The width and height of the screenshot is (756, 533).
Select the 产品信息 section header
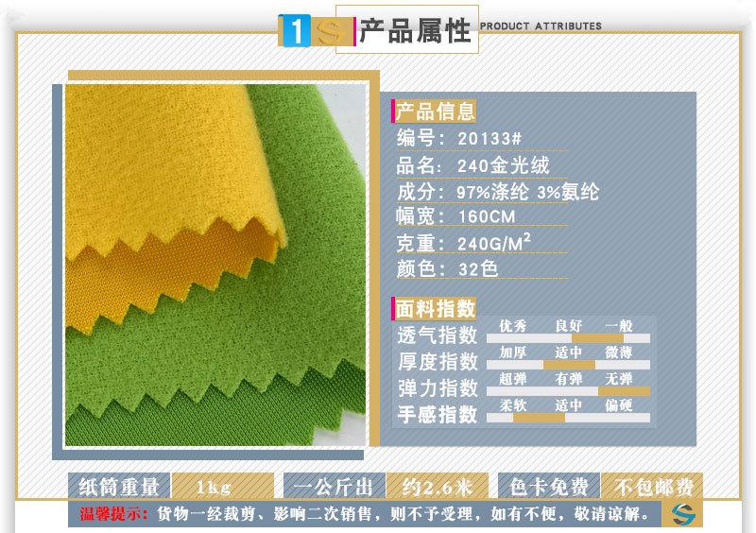coord(435,112)
